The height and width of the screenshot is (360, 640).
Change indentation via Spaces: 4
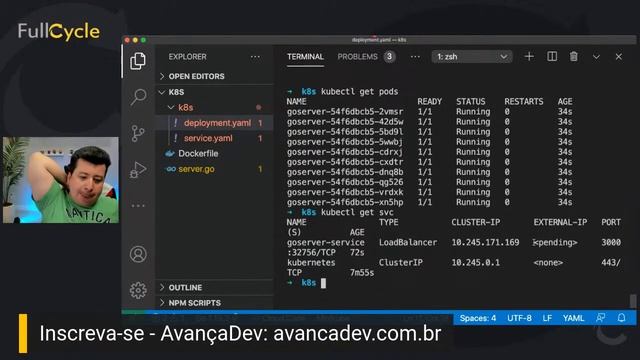coord(478,318)
